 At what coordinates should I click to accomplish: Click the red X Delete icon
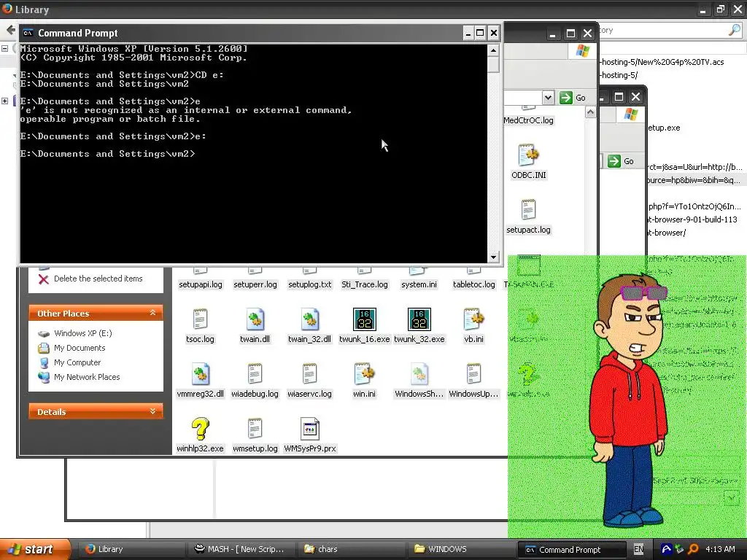(43, 279)
